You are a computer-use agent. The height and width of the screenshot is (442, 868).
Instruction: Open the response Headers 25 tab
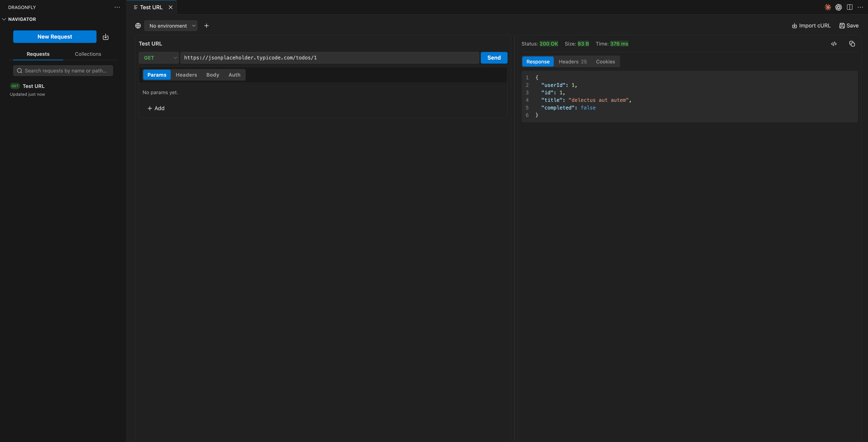pos(572,62)
